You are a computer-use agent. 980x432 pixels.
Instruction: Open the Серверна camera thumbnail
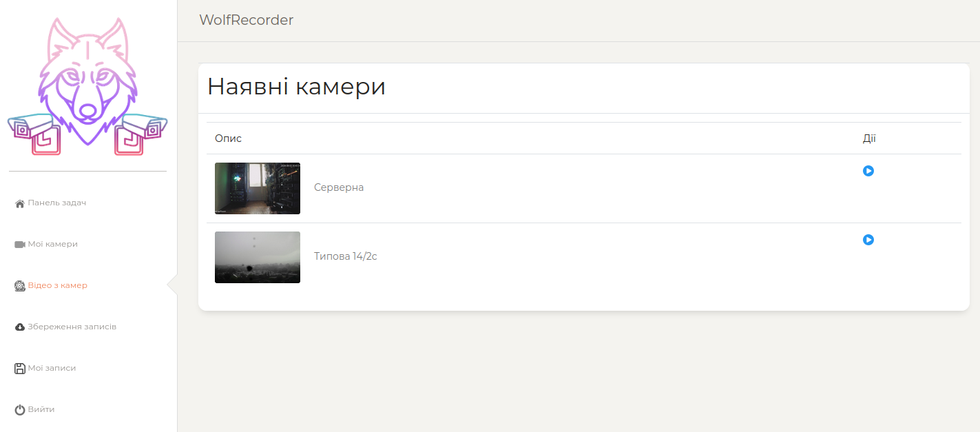(258, 188)
